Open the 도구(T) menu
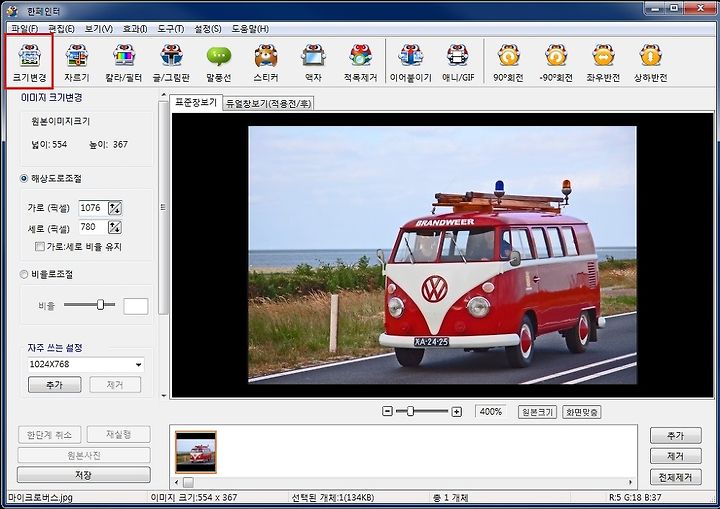The height and width of the screenshot is (509, 720). (x=171, y=29)
